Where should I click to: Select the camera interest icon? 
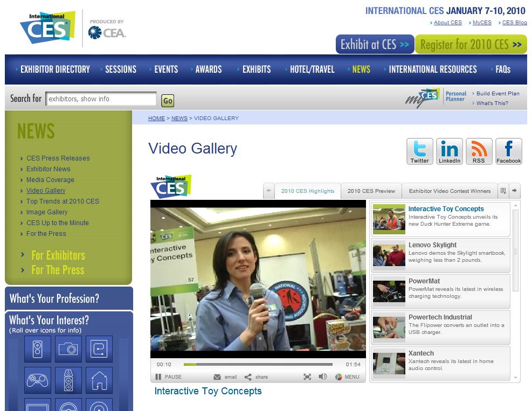tap(68, 349)
